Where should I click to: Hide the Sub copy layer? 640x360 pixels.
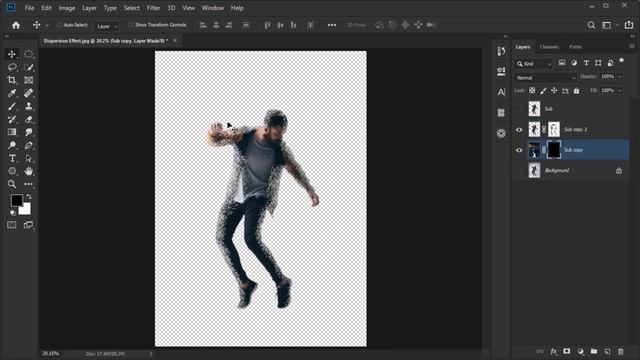tap(519, 150)
